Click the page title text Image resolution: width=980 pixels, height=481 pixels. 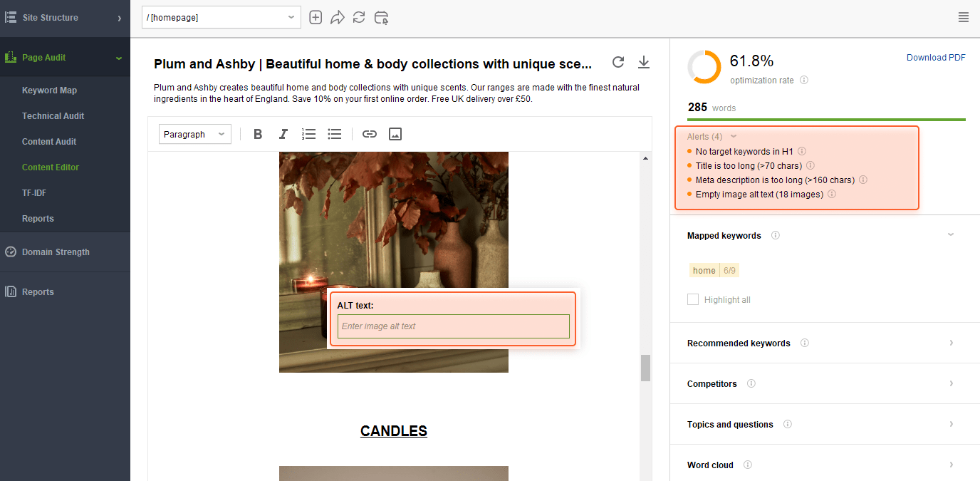point(372,64)
